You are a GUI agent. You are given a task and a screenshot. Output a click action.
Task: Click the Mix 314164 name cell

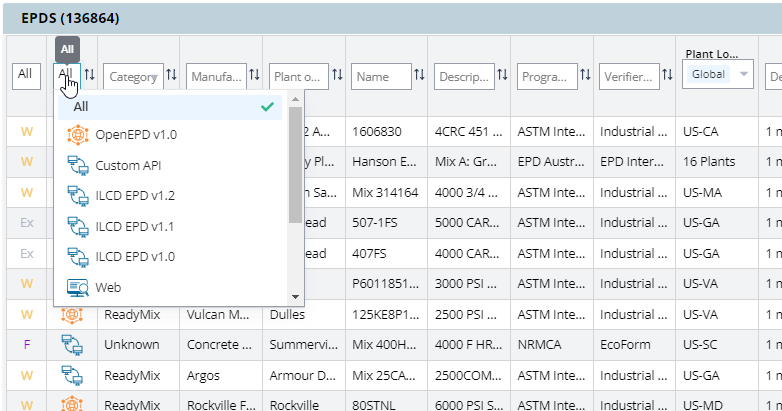(385, 191)
